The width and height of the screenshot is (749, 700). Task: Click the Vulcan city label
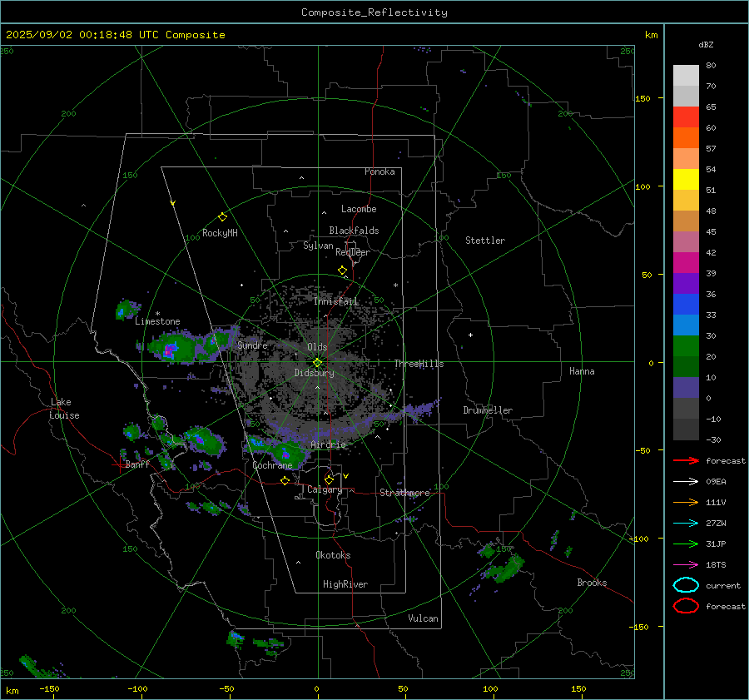point(424,618)
